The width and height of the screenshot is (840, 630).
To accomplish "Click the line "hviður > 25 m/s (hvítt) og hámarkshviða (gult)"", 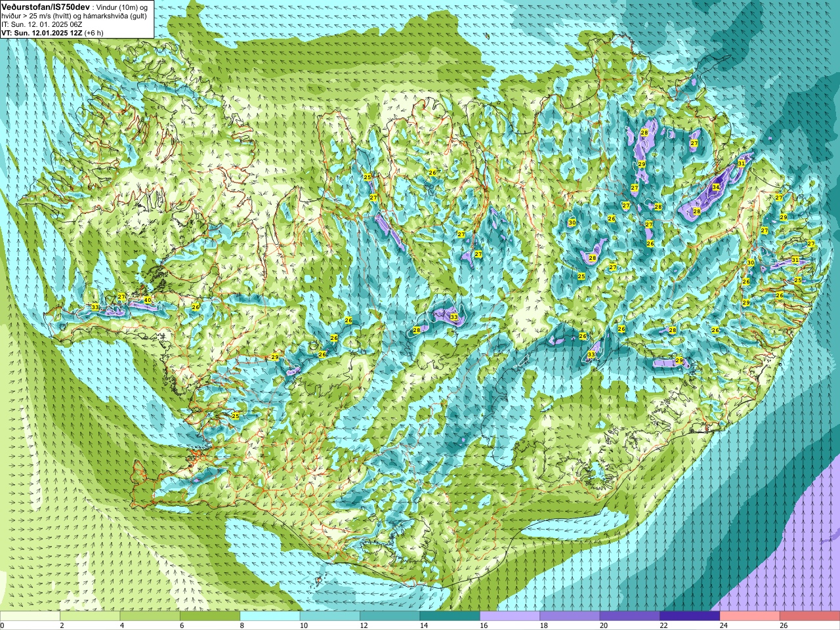I will point(74,16).
